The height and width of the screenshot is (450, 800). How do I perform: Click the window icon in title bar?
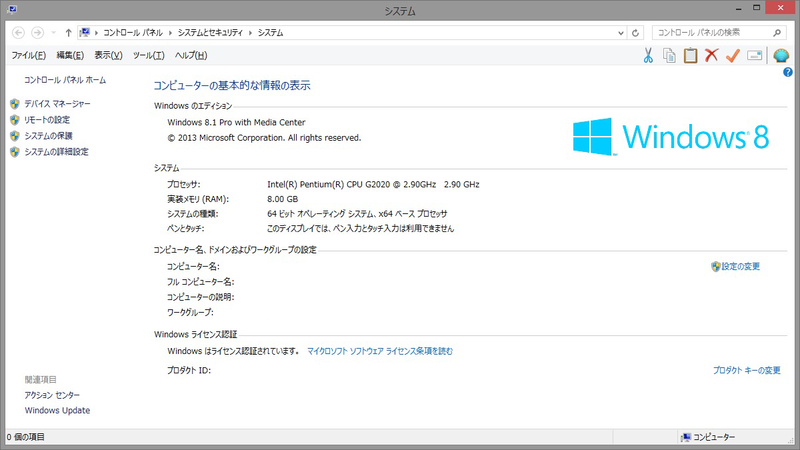[x=12, y=9]
